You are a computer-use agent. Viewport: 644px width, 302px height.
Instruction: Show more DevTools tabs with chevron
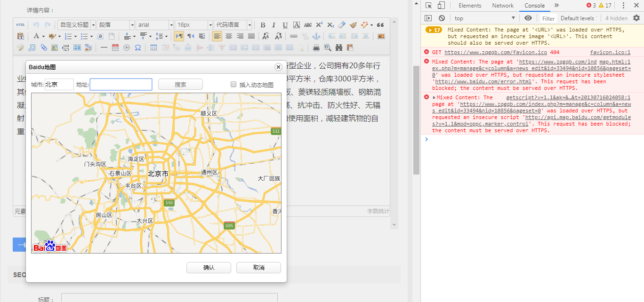tap(556, 6)
